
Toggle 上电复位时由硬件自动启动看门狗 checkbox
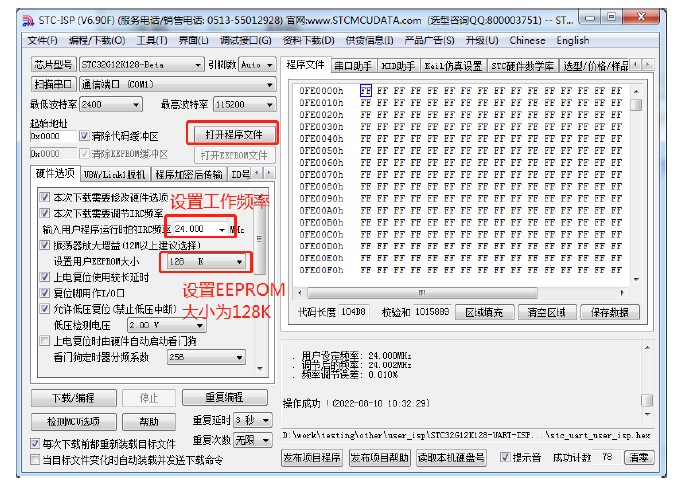(x=45, y=340)
